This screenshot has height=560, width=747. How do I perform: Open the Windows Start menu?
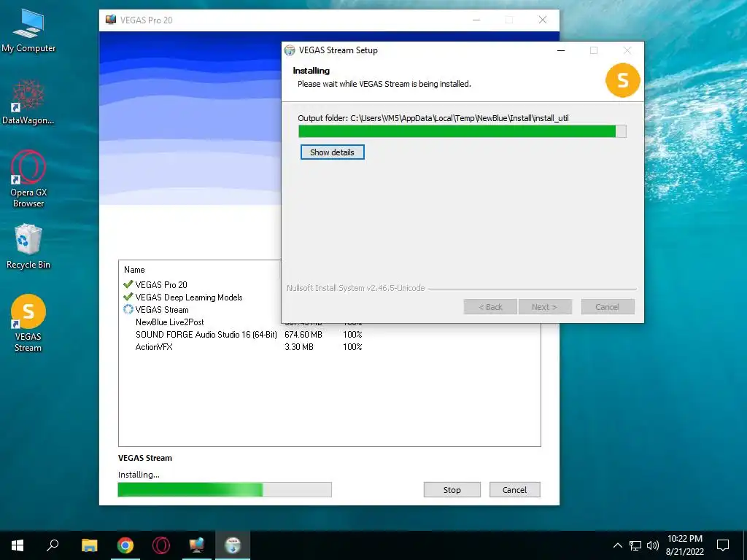[x=18, y=545]
